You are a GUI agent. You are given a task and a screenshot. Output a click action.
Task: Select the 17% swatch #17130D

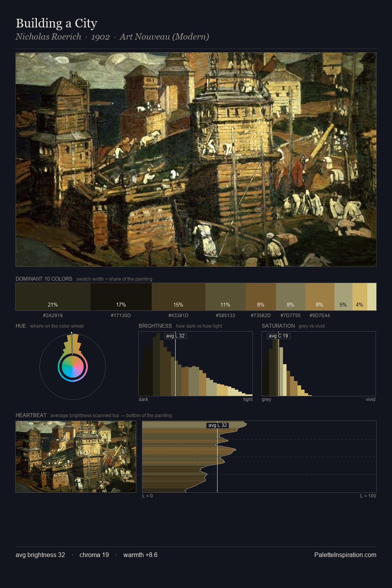[x=121, y=297]
